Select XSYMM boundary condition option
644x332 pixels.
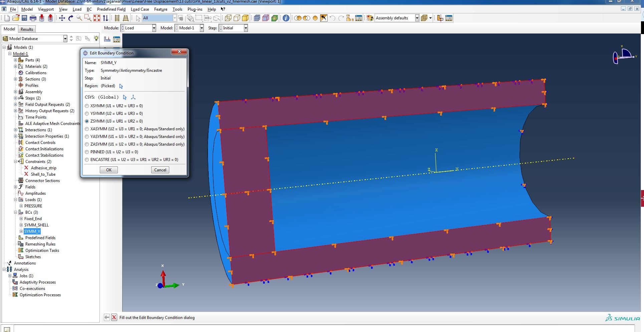coord(87,106)
